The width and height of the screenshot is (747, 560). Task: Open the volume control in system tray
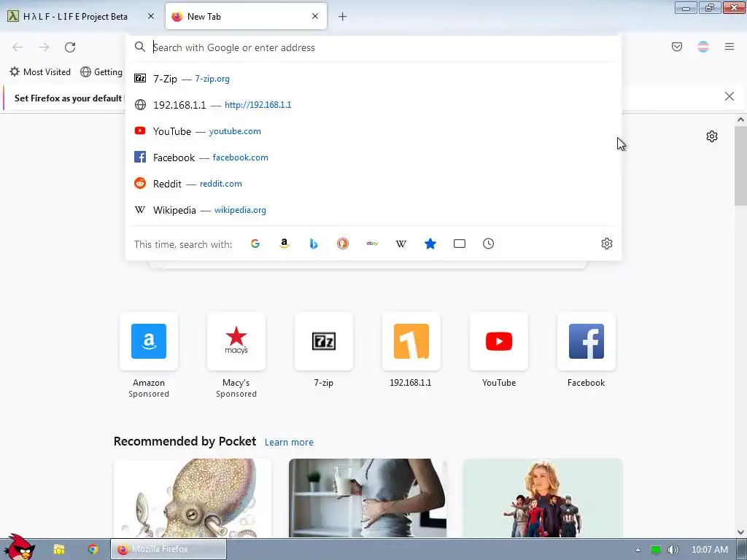(673, 550)
